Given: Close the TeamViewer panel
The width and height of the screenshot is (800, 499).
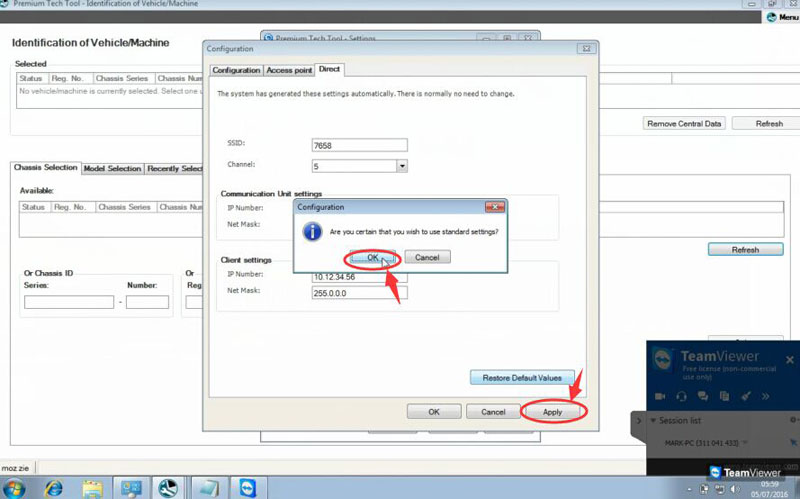Looking at the screenshot, I should 790,360.
